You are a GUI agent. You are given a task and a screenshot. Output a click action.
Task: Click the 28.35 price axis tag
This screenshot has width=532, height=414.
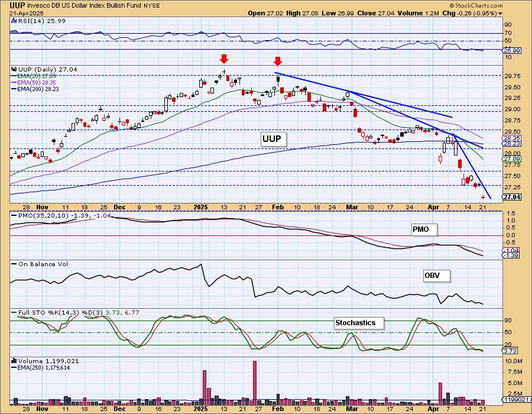pos(512,138)
